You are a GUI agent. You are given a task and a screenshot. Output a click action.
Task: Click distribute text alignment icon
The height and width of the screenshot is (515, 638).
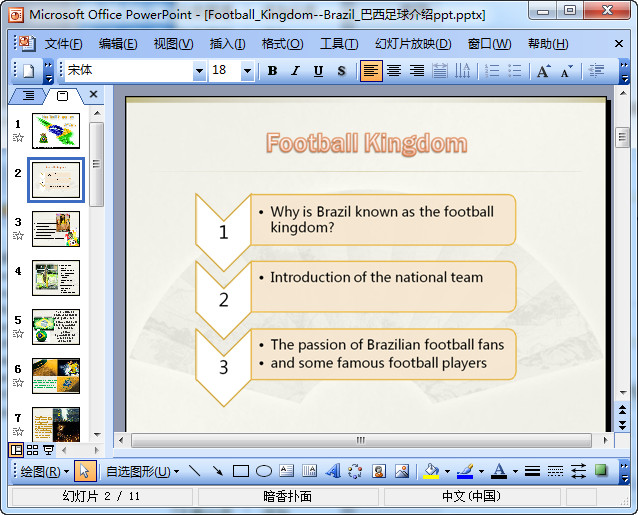(x=439, y=71)
